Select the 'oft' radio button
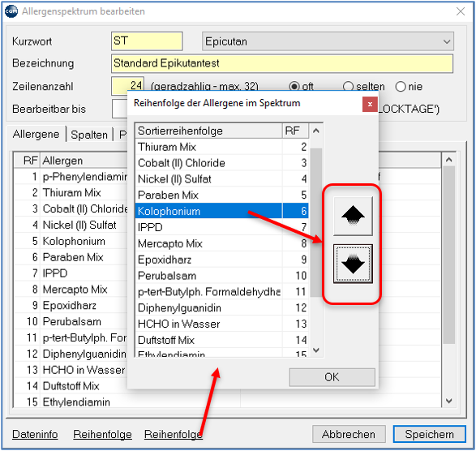 click(294, 87)
